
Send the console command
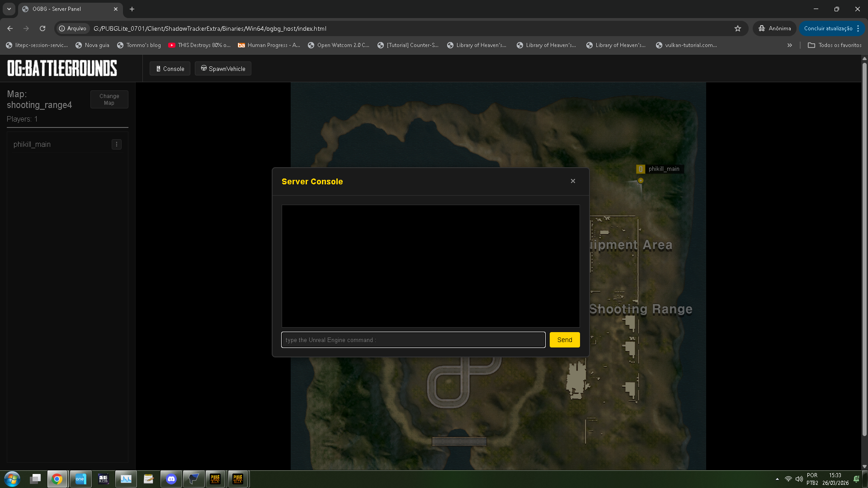[x=565, y=340]
